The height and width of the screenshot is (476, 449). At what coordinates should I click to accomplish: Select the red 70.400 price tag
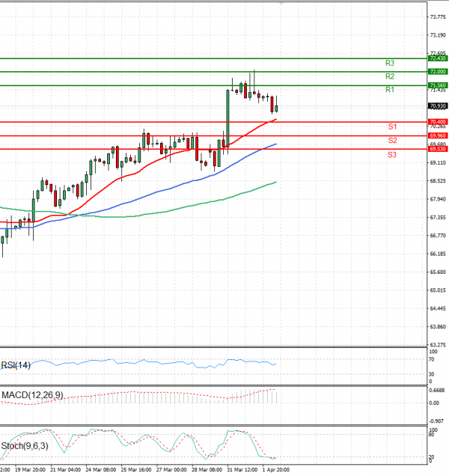click(x=437, y=122)
